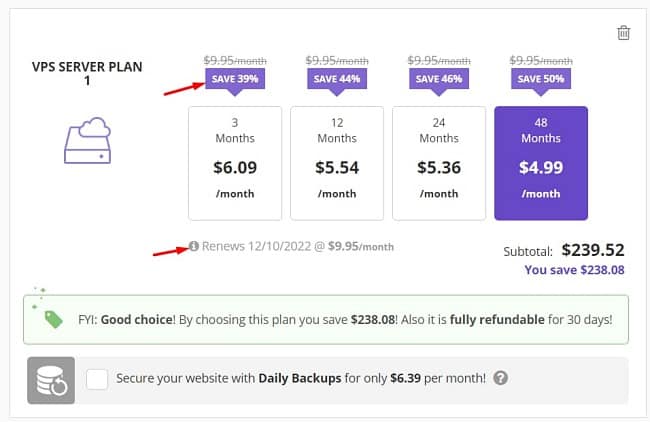
Task: Click the VPS cloud server icon
Action: 87,141
